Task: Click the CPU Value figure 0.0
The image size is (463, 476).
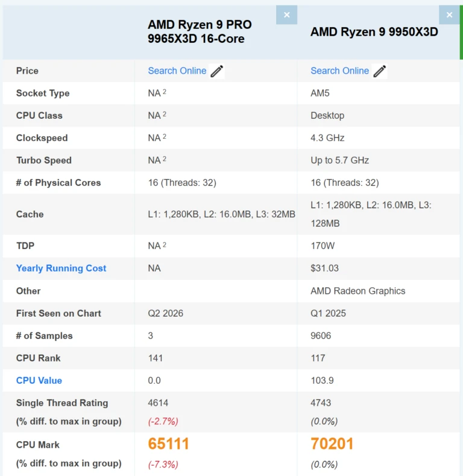Action: point(154,380)
